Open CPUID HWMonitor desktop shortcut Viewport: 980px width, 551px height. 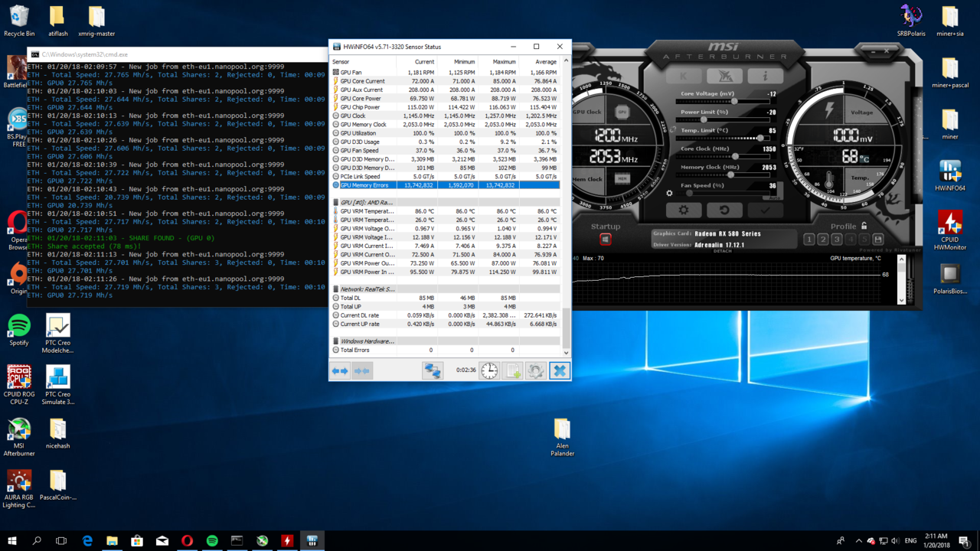tap(950, 230)
